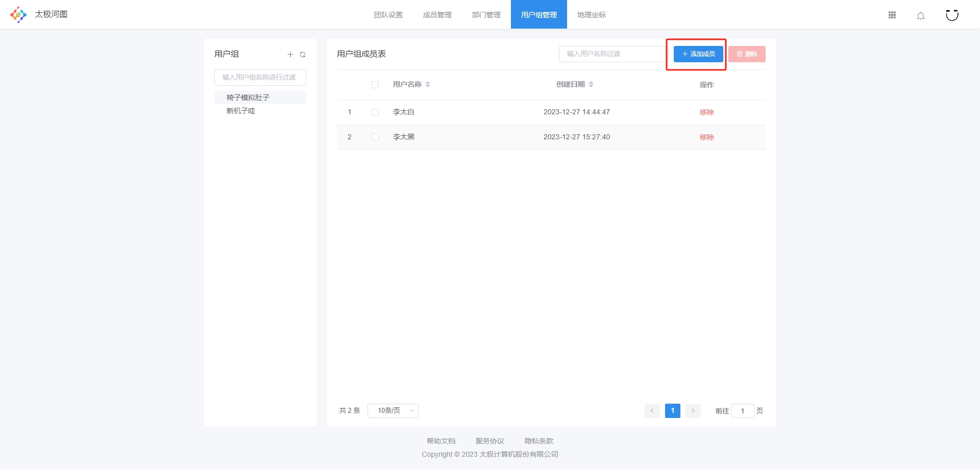
Task: Check the box for 李太白
Action: pos(375,112)
